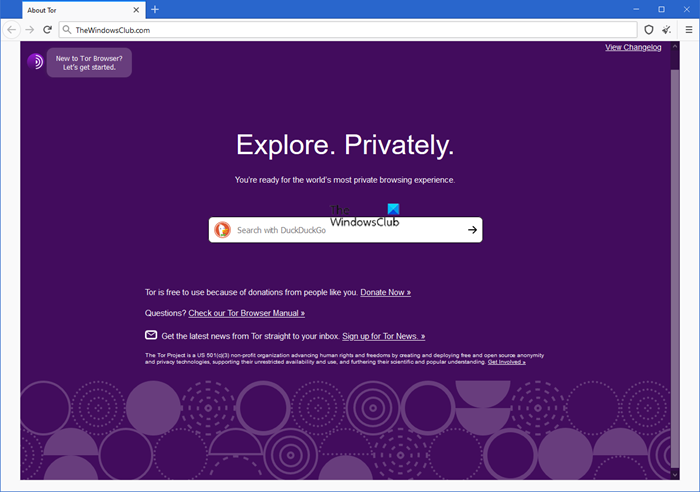Click the New Identity broom icon
Screen dimensions: 700x492
pyautogui.click(x=667, y=30)
